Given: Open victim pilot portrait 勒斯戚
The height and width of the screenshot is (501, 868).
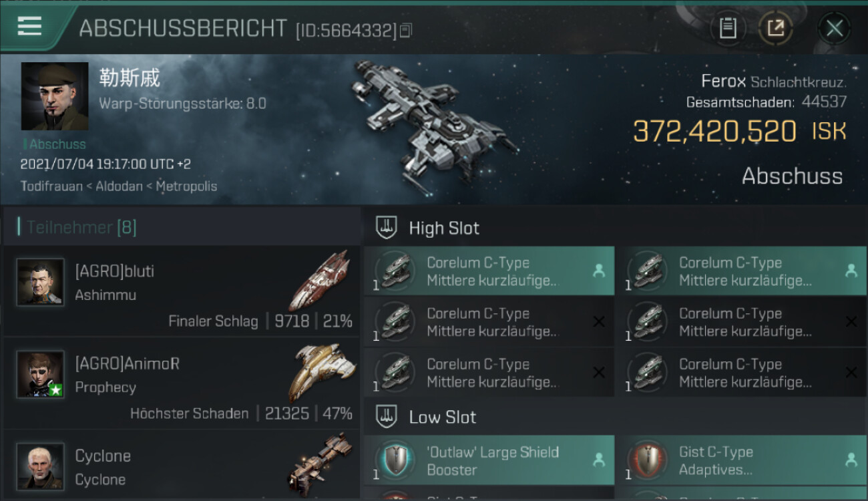Looking at the screenshot, I should pos(55,96).
